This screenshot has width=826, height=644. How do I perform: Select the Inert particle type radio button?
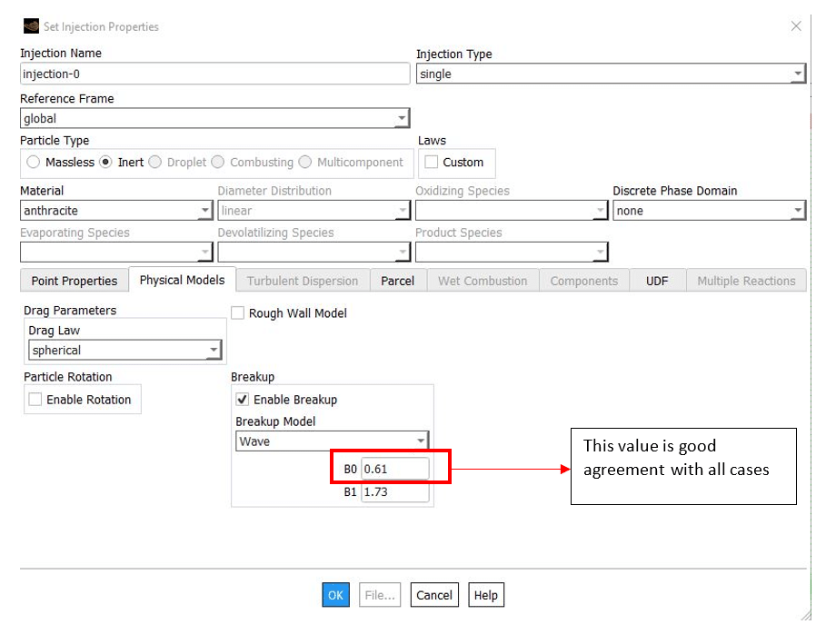105,163
